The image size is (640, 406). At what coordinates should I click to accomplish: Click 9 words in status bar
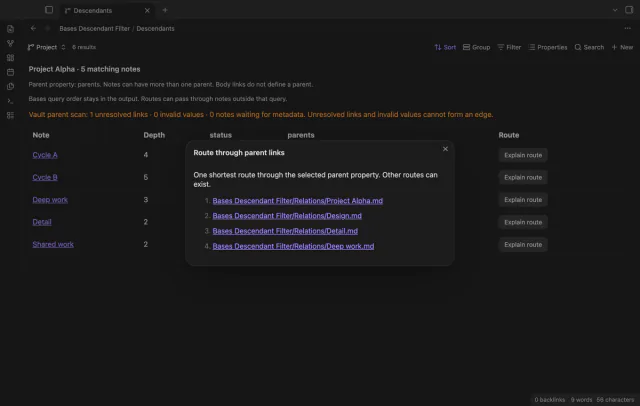point(581,400)
